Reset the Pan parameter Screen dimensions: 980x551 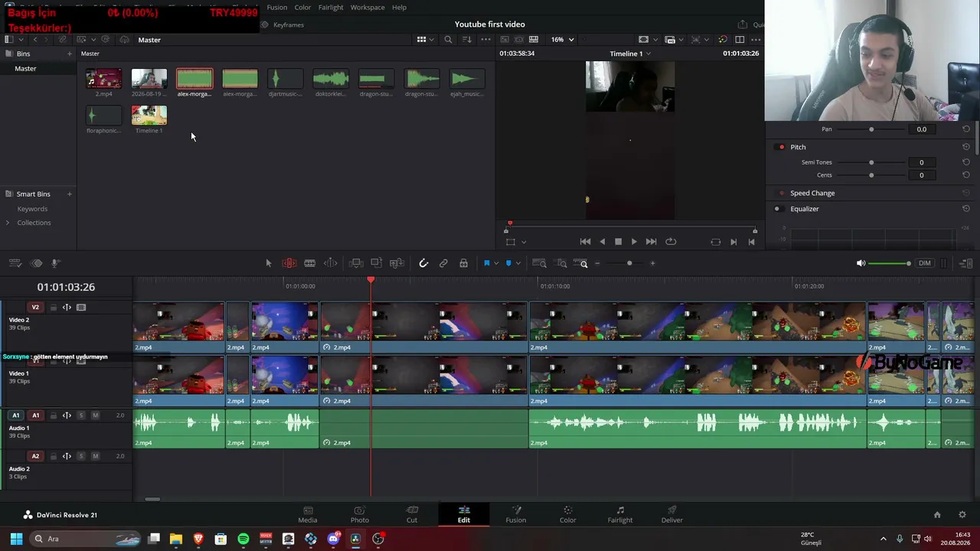(x=966, y=129)
